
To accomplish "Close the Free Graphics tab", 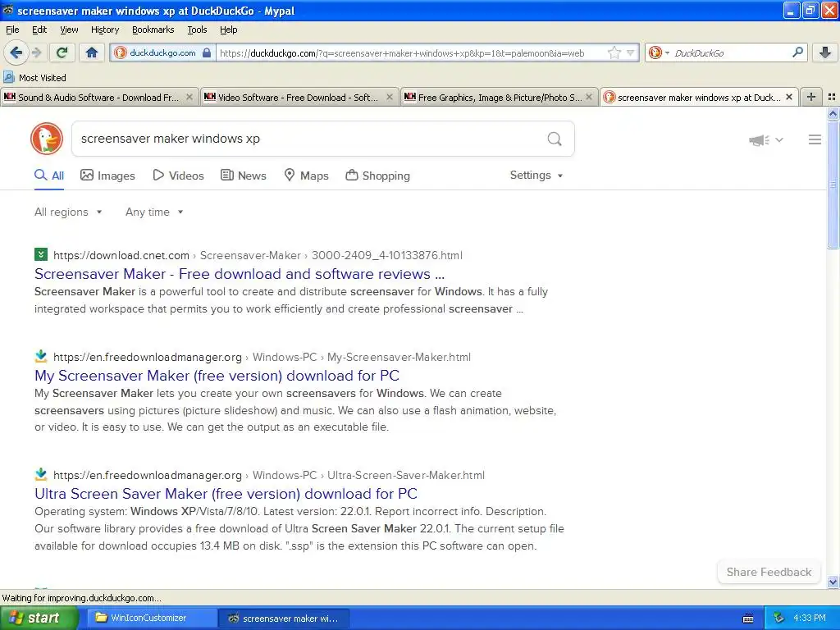I will (x=589, y=97).
